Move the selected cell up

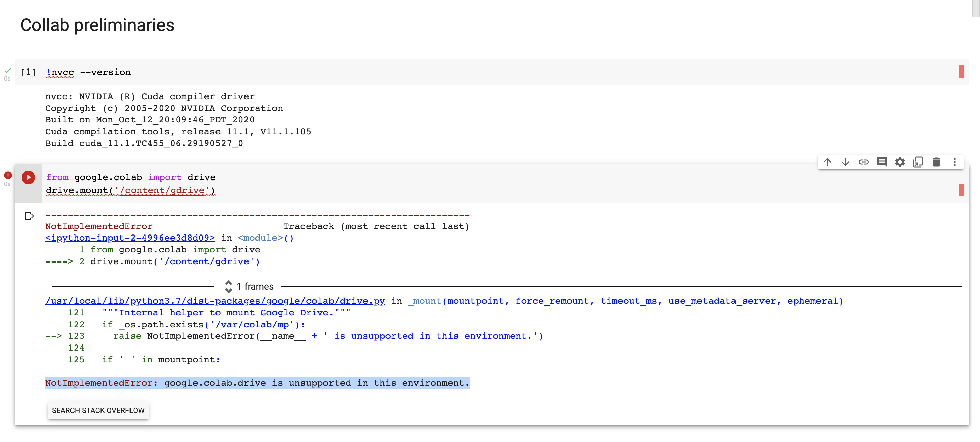827,162
